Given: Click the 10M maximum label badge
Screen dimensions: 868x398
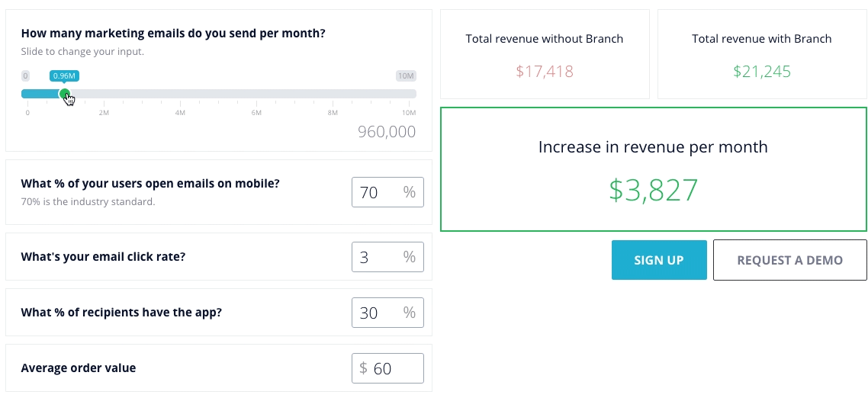Looking at the screenshot, I should 406,75.
